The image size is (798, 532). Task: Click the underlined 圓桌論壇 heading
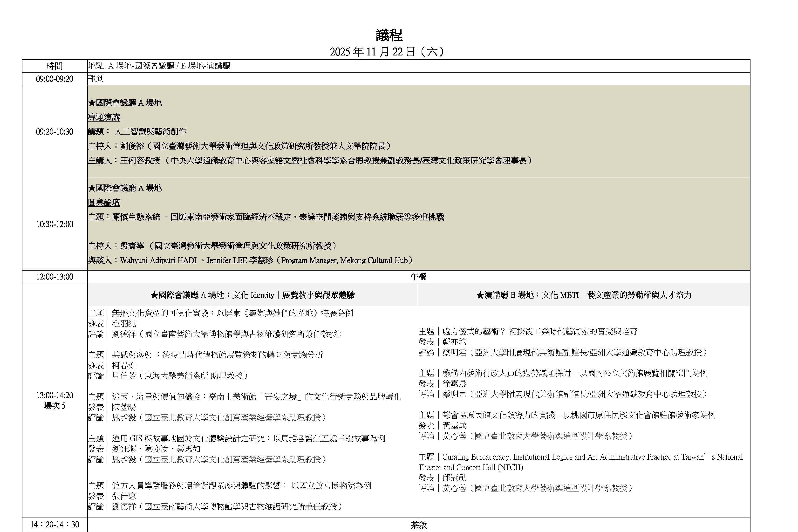[104, 203]
